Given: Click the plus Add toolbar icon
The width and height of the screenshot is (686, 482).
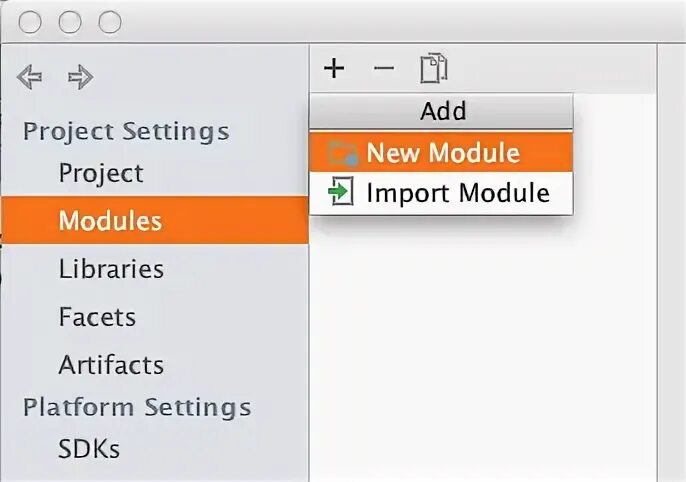Looking at the screenshot, I should pyautogui.click(x=335, y=69).
